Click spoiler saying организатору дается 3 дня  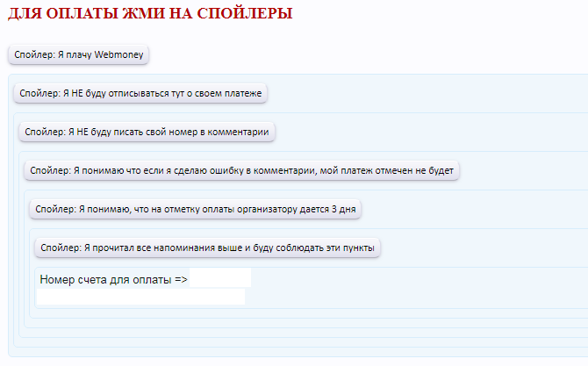[x=196, y=209]
